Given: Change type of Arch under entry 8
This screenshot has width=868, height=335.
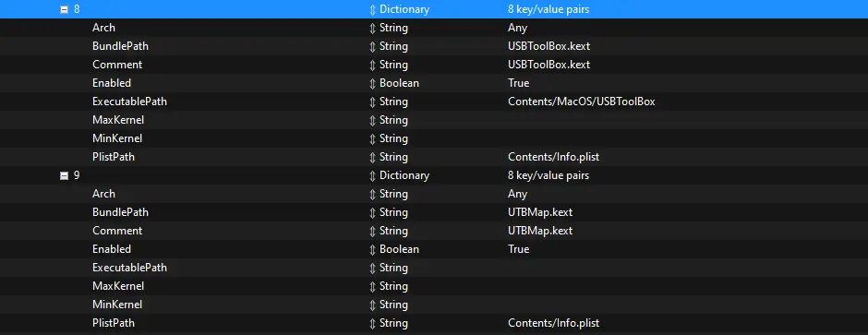Looking at the screenshot, I should [x=372, y=28].
